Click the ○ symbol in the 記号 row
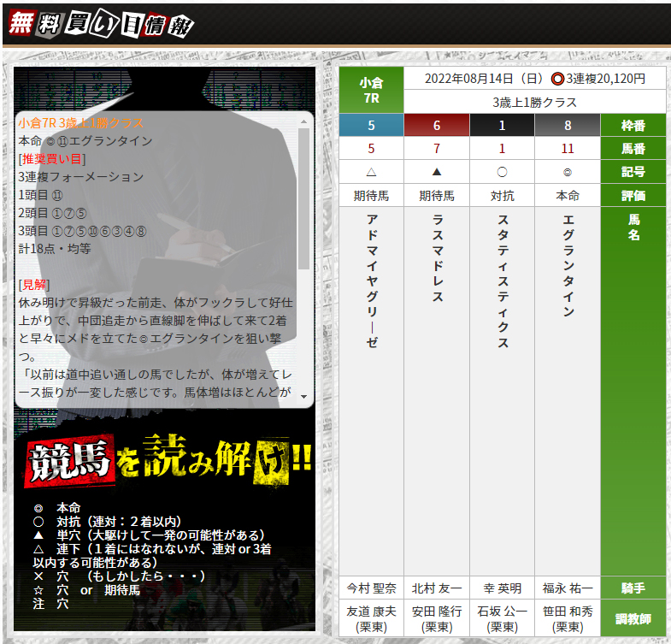This screenshot has height=644, width=671. [x=502, y=171]
